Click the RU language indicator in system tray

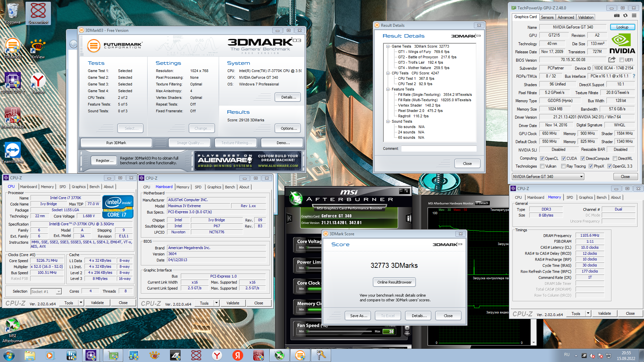click(567, 354)
